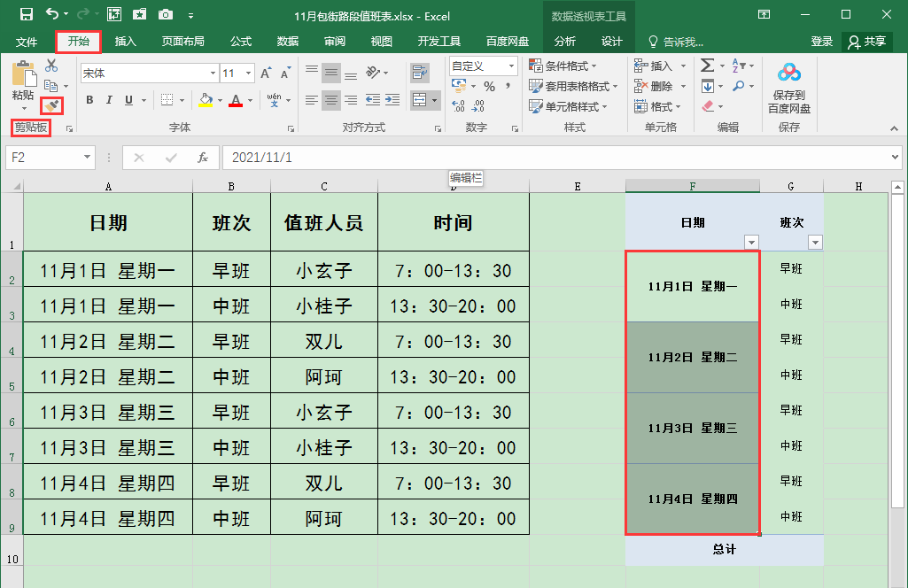This screenshot has height=588, width=908.
Task: Toggle center horizontal alignment
Action: (331, 101)
